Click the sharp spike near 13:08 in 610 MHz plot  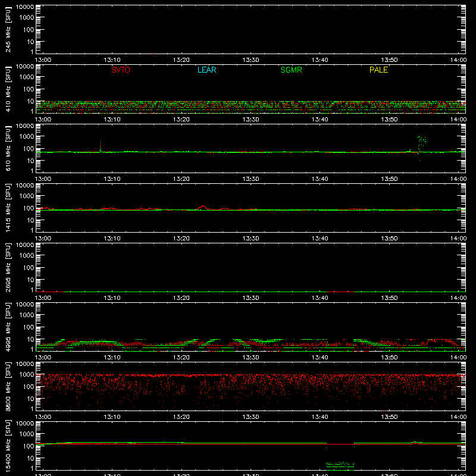point(100,147)
